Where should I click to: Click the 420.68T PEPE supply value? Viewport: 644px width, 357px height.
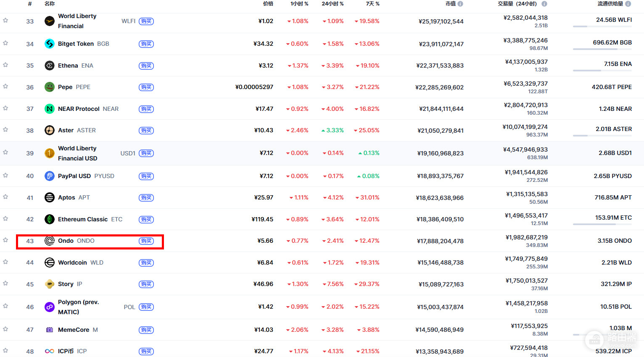[x=612, y=87]
